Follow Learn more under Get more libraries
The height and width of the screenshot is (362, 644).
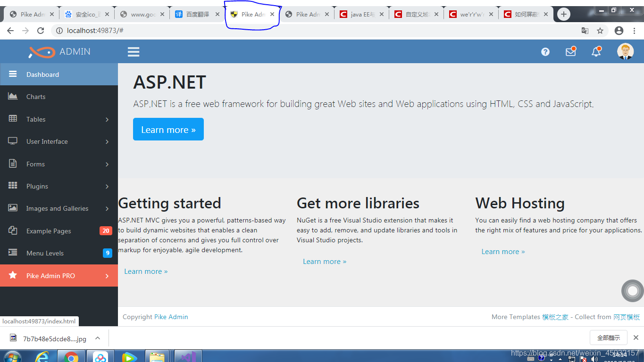pos(325,262)
